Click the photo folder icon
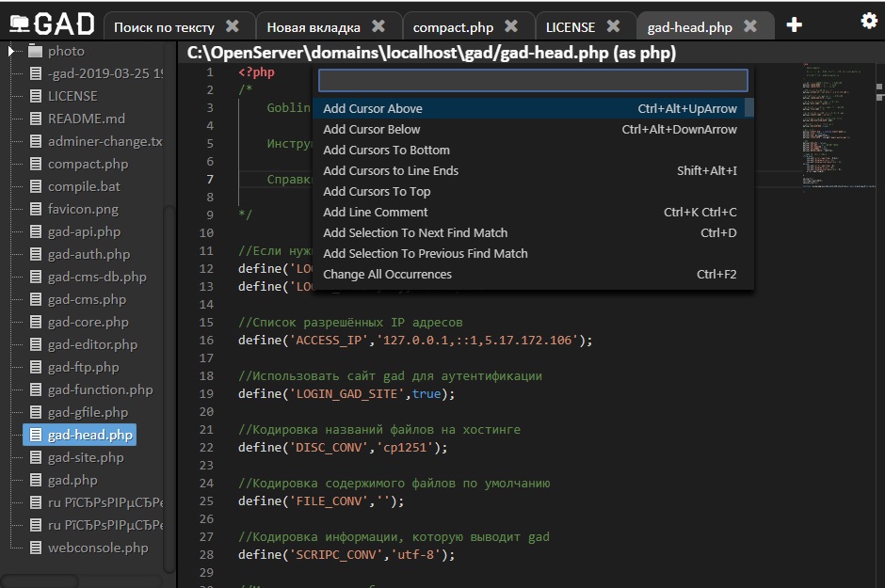The image size is (885, 588). pos(36,51)
